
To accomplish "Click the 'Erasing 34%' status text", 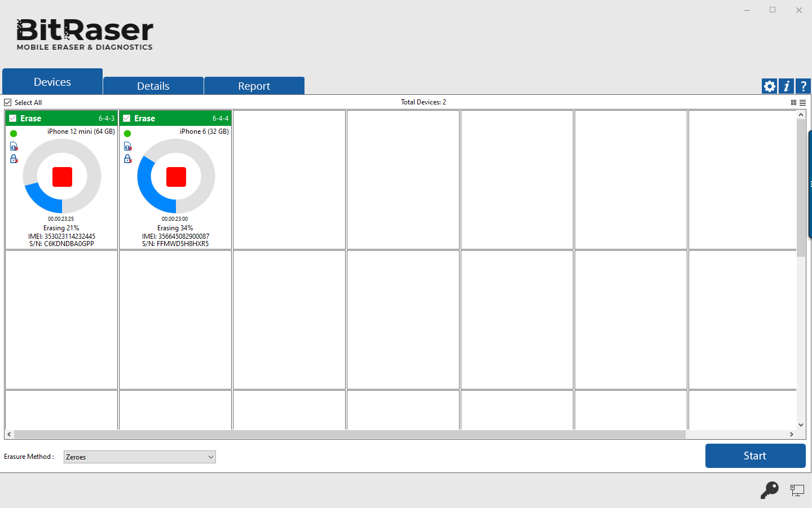I will pos(175,228).
